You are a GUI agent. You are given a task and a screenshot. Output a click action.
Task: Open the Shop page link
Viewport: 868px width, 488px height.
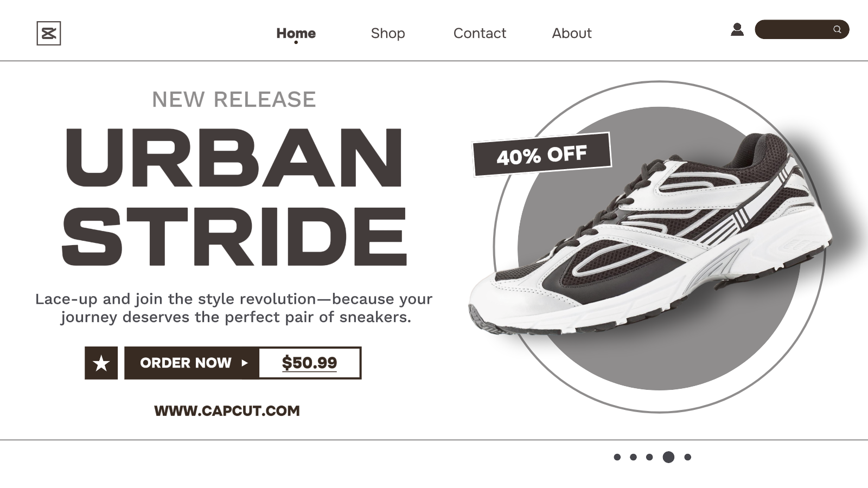[x=387, y=33]
